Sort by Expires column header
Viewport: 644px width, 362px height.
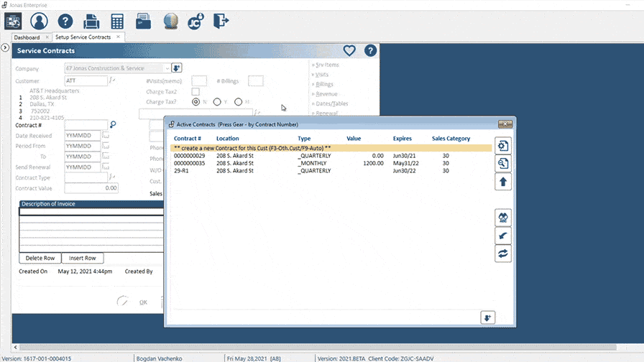coord(402,139)
